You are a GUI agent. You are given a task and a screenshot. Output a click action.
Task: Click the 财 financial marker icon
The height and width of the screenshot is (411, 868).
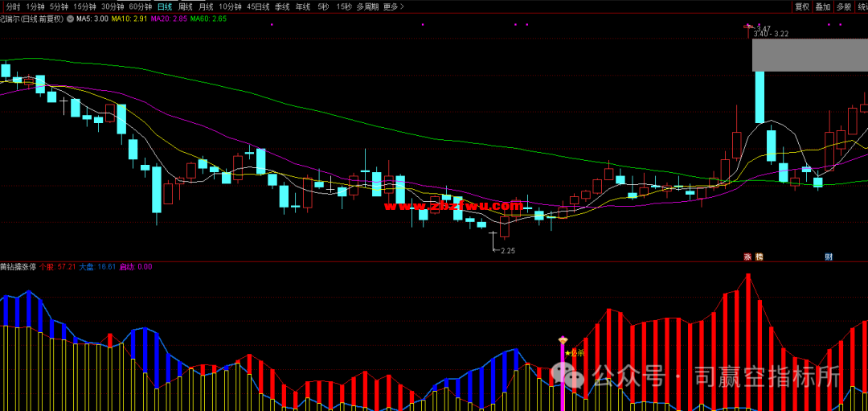(829, 257)
